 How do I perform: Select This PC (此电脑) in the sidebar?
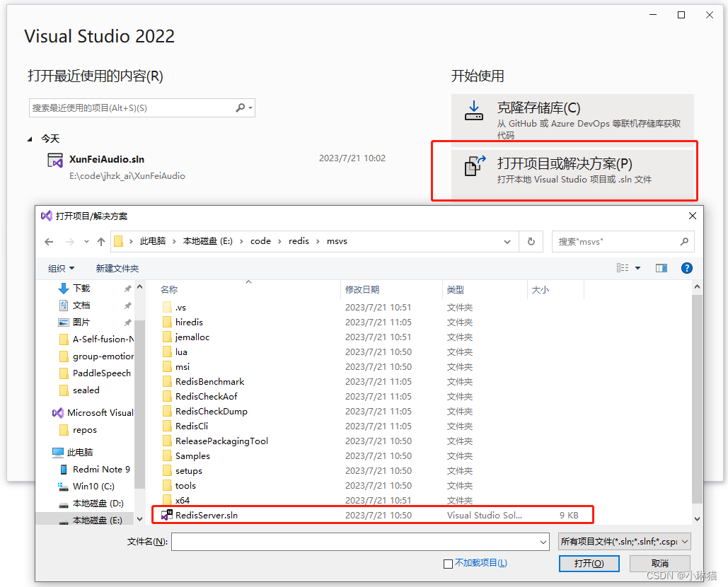(x=72, y=452)
